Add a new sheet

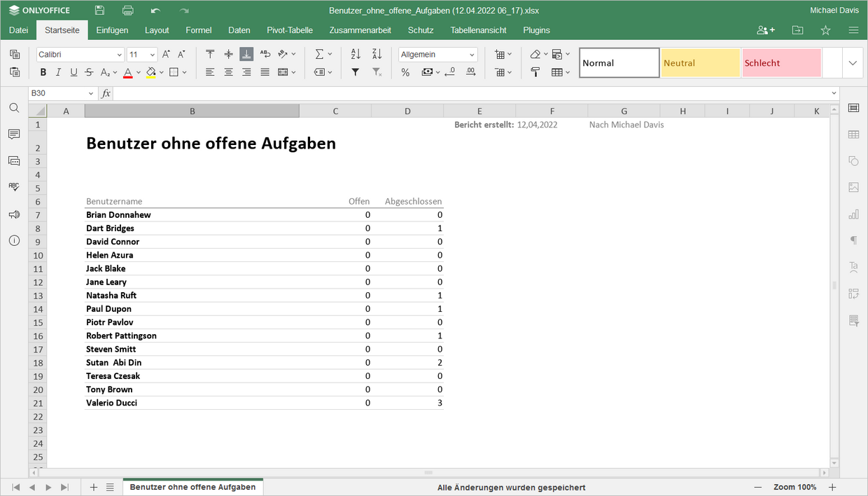[x=94, y=488]
